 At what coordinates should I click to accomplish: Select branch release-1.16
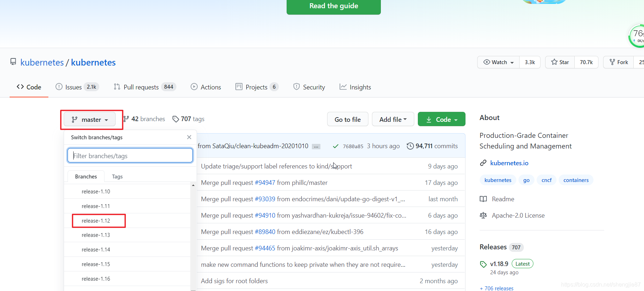(x=127, y=279)
